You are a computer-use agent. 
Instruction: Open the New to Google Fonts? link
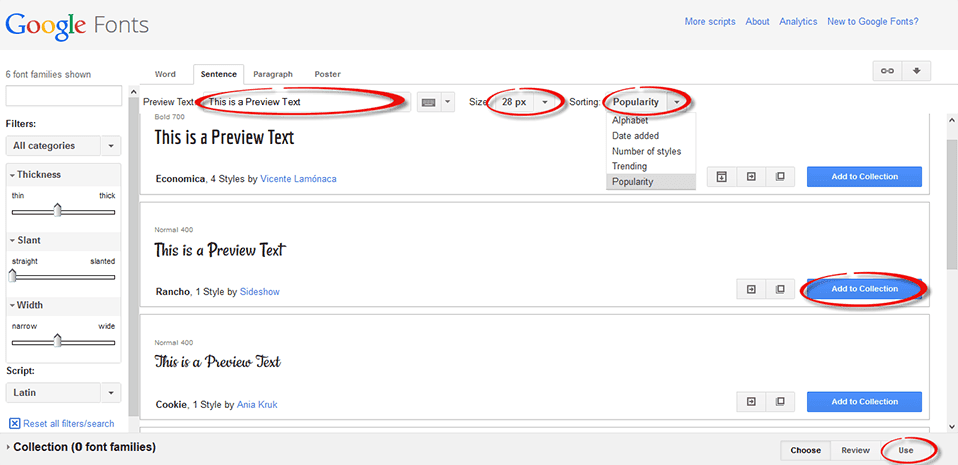[x=872, y=21]
